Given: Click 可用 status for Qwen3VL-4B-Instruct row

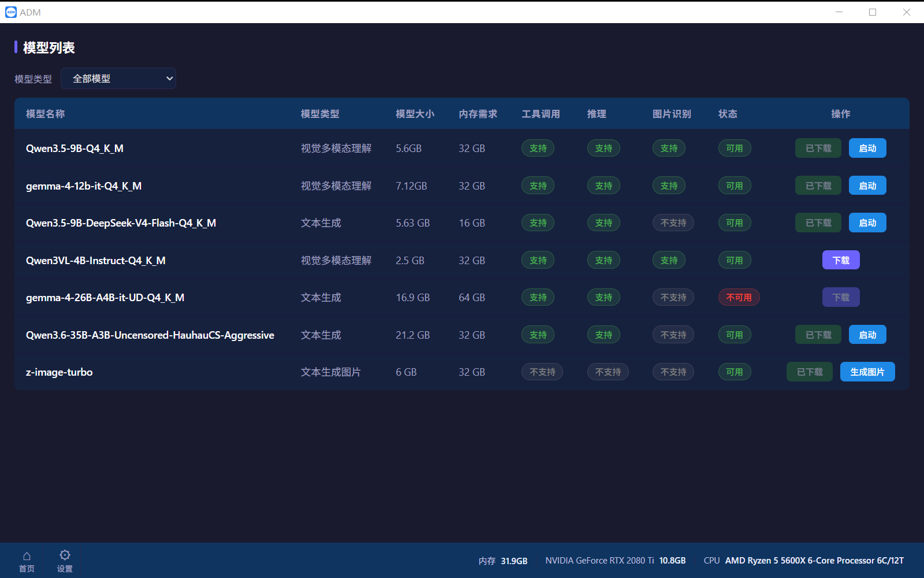Looking at the screenshot, I should tap(735, 261).
